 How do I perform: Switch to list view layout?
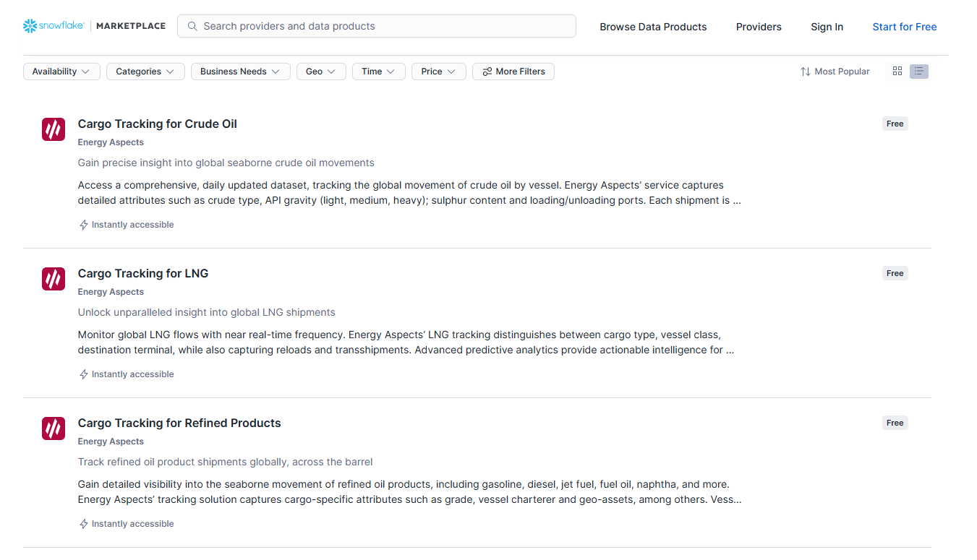coord(919,71)
